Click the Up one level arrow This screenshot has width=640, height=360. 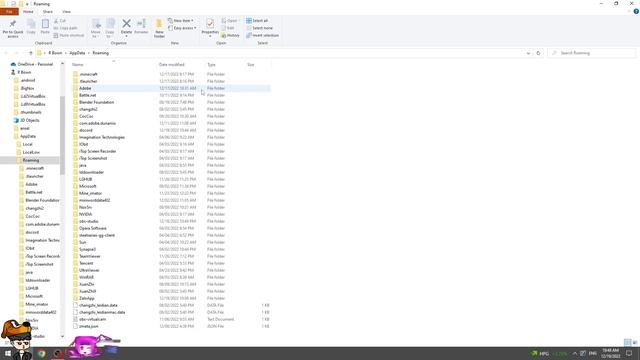pos(31,53)
